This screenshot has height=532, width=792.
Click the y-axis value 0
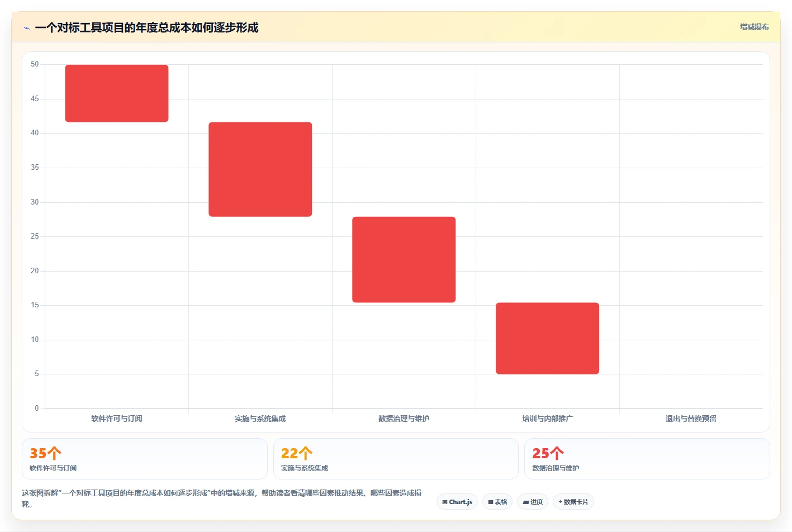click(x=37, y=408)
